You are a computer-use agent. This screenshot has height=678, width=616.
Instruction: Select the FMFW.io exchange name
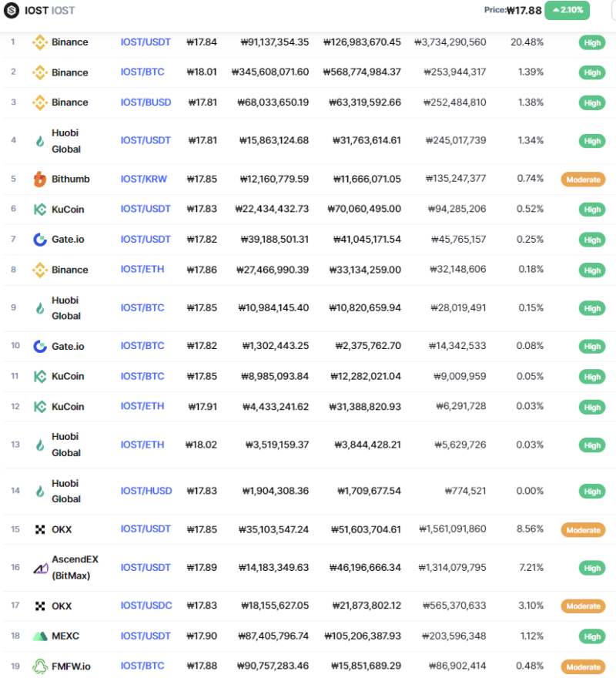coord(72,666)
